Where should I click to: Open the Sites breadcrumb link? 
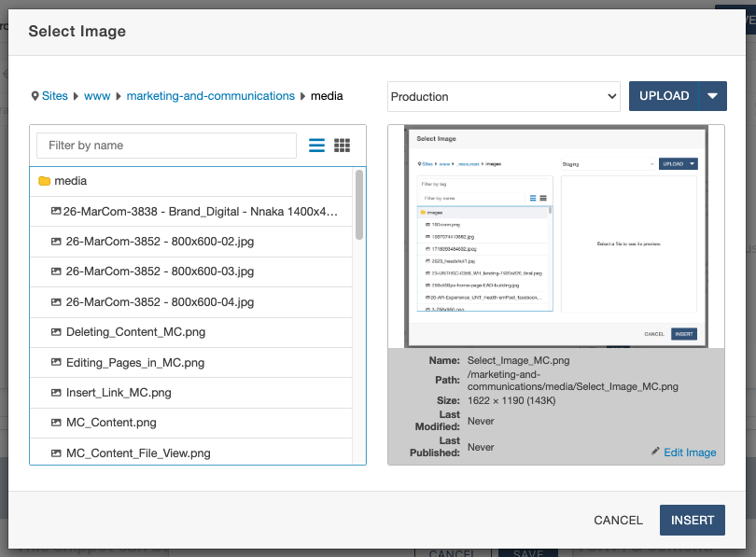[54, 95]
